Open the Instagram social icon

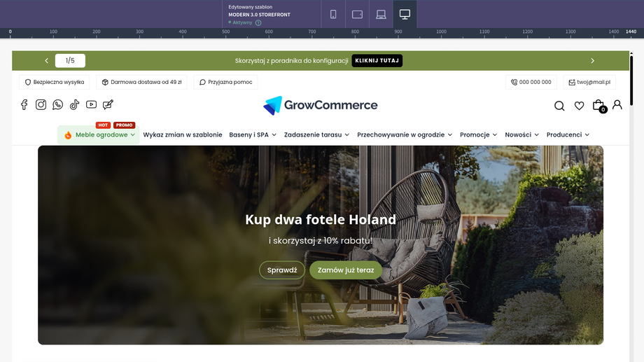pos(41,105)
